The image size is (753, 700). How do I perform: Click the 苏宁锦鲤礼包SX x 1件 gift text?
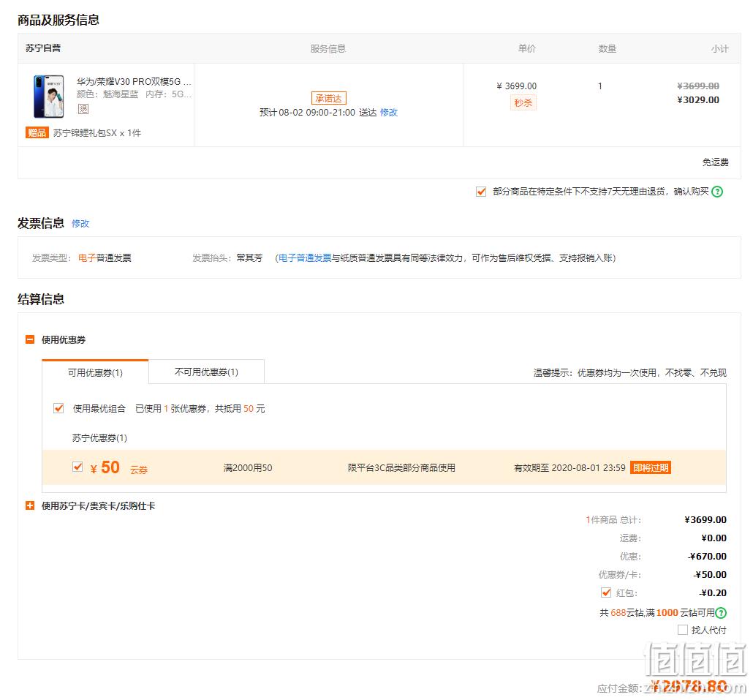point(97,132)
